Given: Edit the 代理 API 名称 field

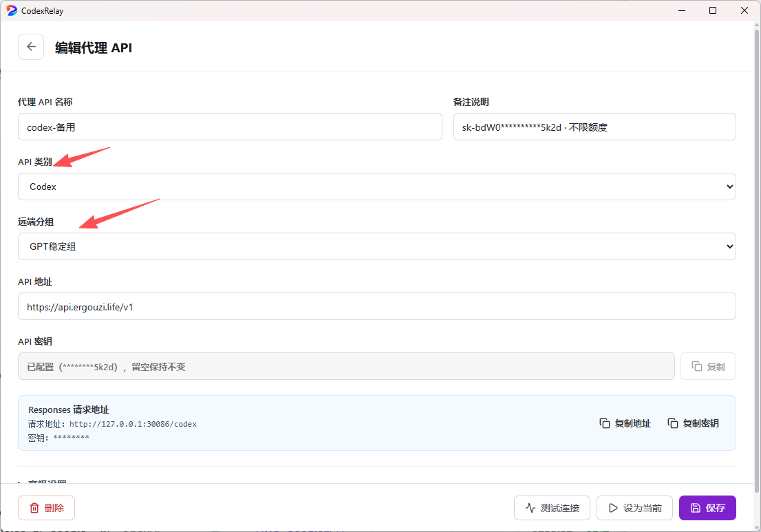Looking at the screenshot, I should pyautogui.click(x=230, y=127).
